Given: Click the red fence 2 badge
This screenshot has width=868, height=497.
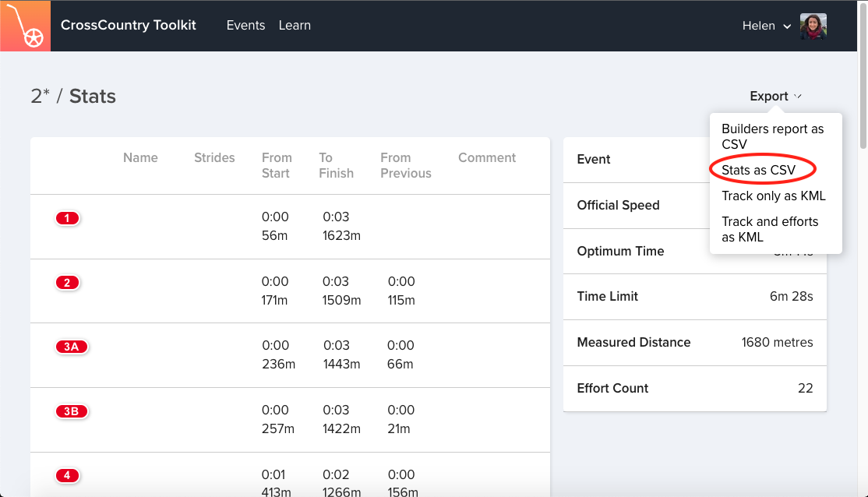Looking at the screenshot, I should coord(68,283).
